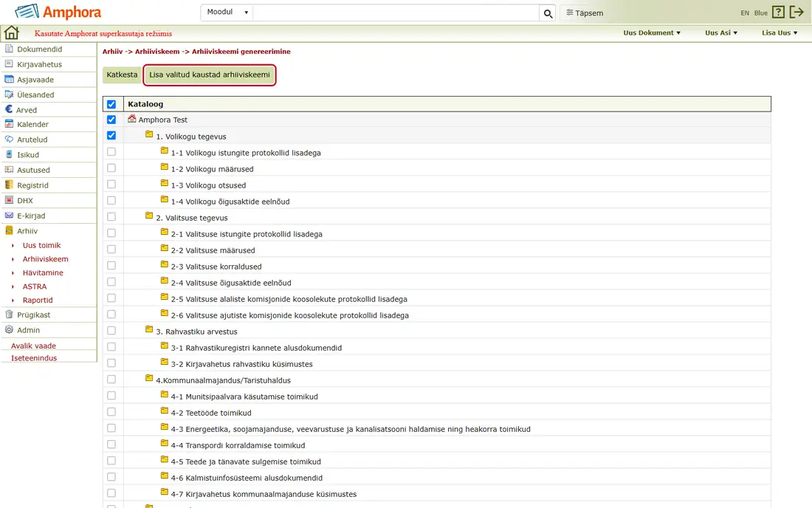Open the Moodul dropdown
812x508 pixels.
click(227, 13)
